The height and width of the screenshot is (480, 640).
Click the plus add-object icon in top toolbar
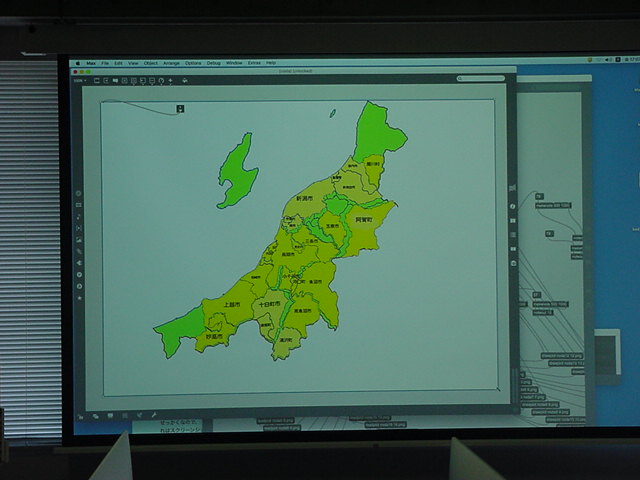click(x=170, y=81)
